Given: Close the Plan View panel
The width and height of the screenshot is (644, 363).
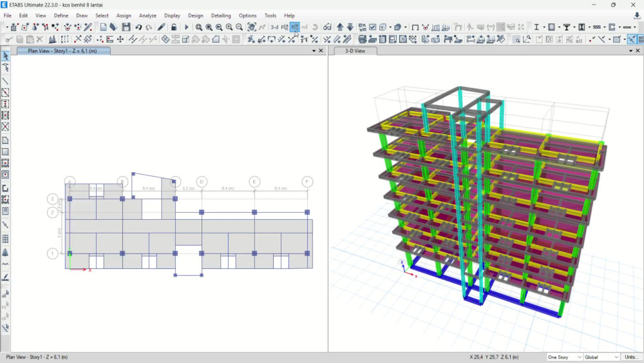Looking at the screenshot, I should (321, 50).
